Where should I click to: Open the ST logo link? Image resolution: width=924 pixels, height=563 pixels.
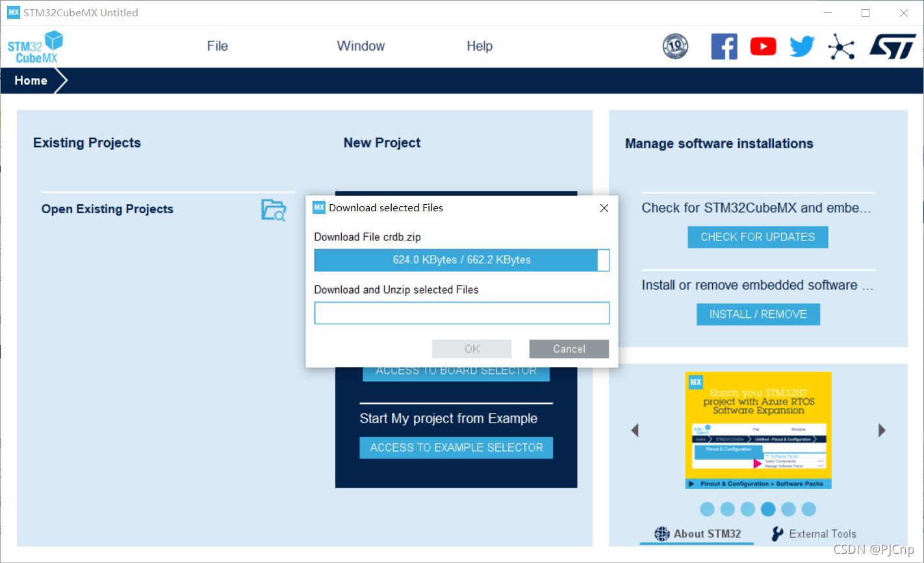[x=893, y=47]
